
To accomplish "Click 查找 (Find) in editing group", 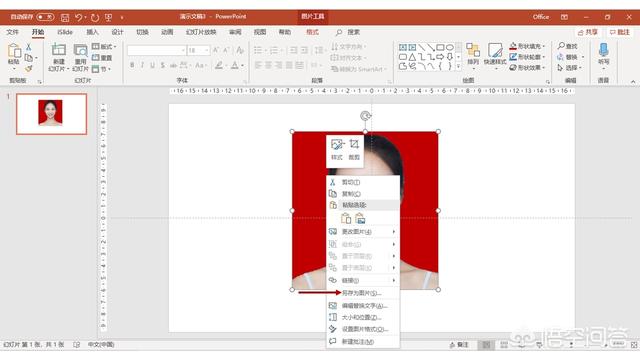I will tap(568, 46).
